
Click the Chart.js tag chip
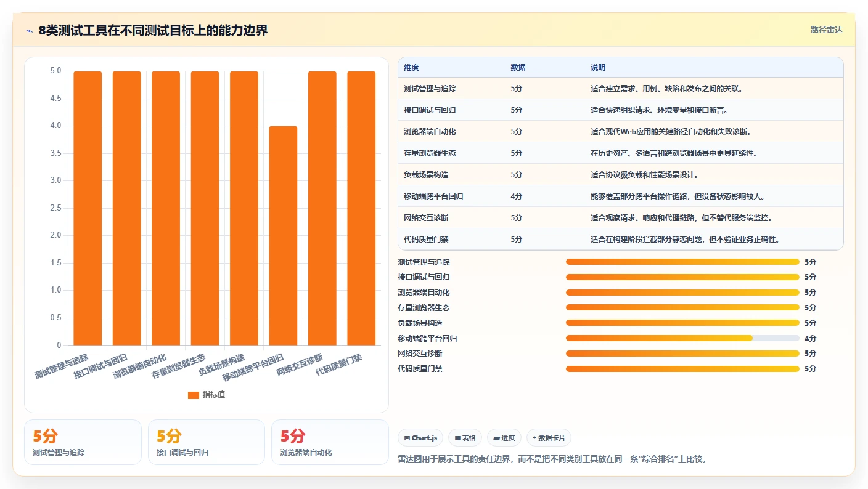coord(420,438)
